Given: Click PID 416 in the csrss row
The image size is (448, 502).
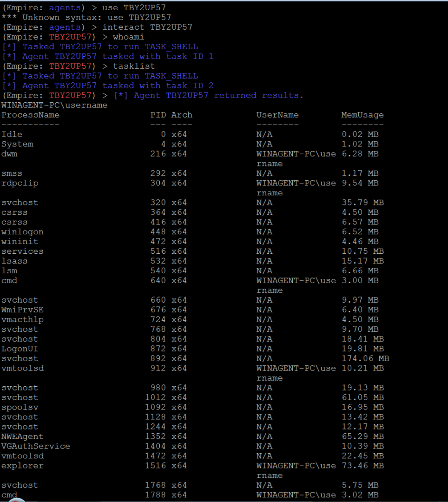Looking at the screenshot, I should click(x=158, y=222).
